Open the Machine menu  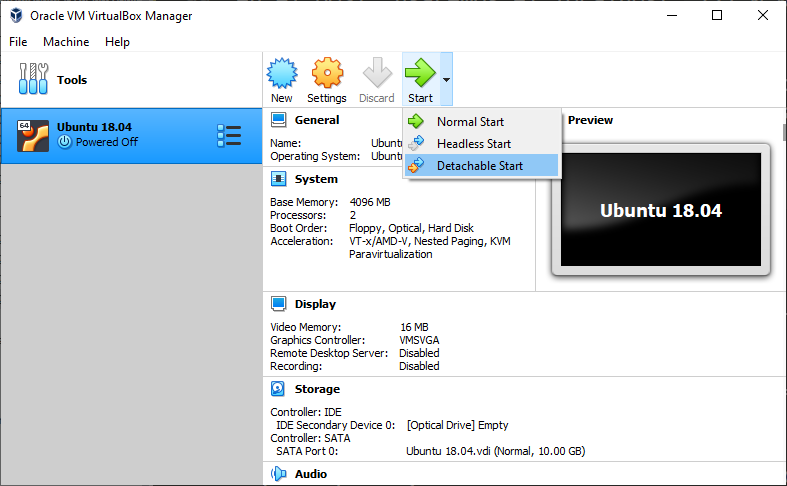(x=66, y=42)
